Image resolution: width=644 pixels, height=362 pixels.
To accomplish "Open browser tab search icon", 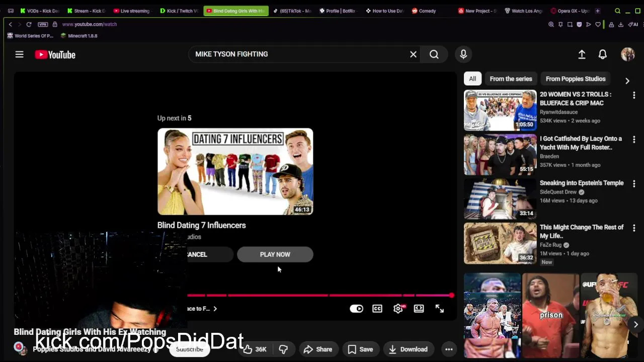I will pos(617,11).
